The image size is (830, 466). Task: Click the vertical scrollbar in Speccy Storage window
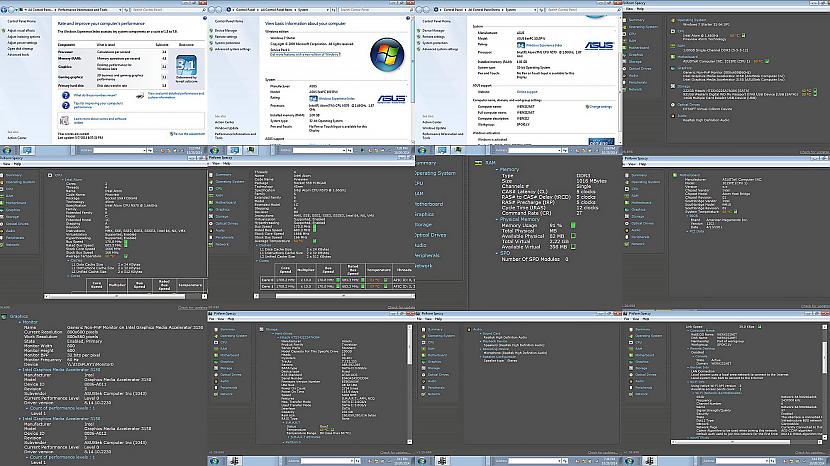click(409, 384)
